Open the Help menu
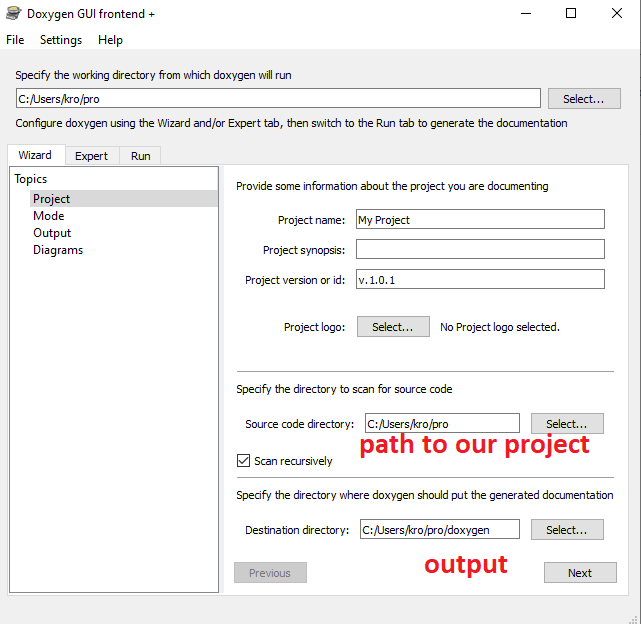 [110, 40]
